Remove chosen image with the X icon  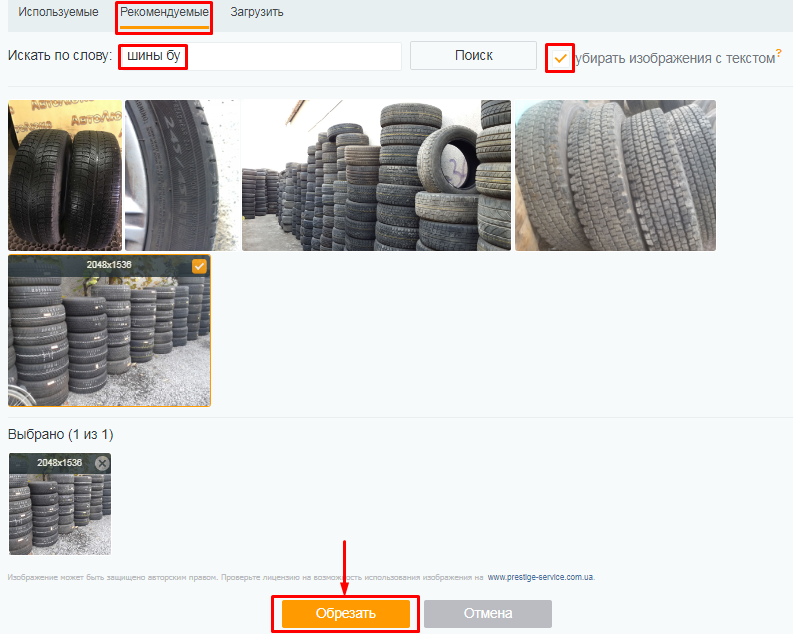[101, 463]
